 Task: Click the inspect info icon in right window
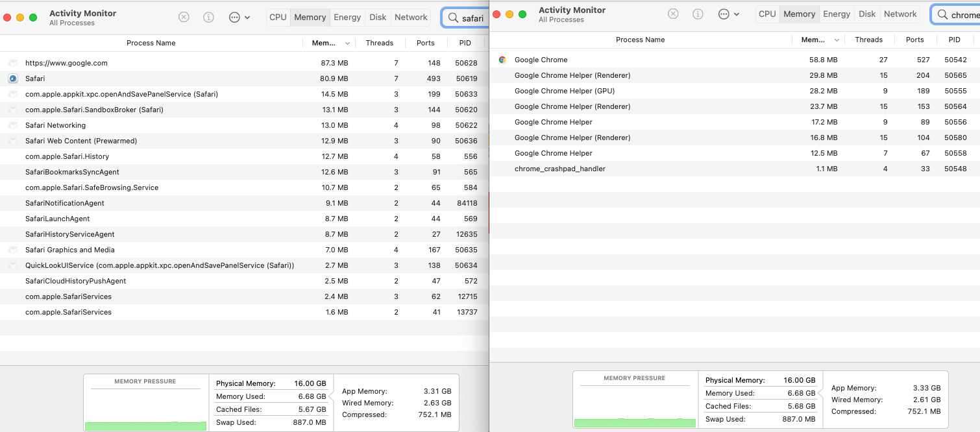(698, 14)
